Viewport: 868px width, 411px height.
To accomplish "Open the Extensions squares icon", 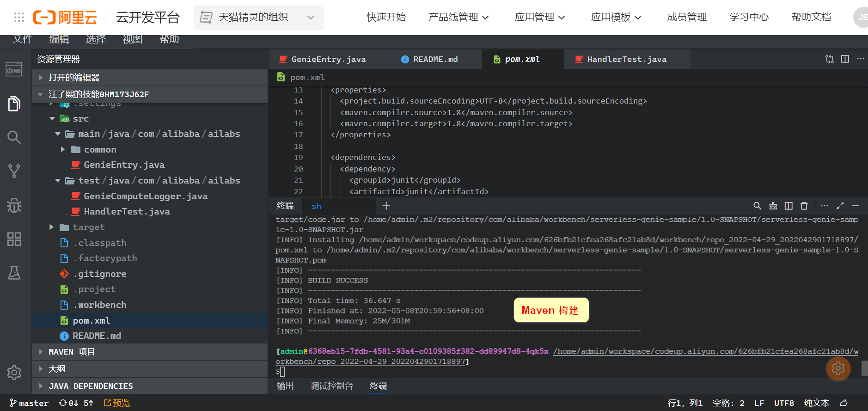I will pos(14,239).
